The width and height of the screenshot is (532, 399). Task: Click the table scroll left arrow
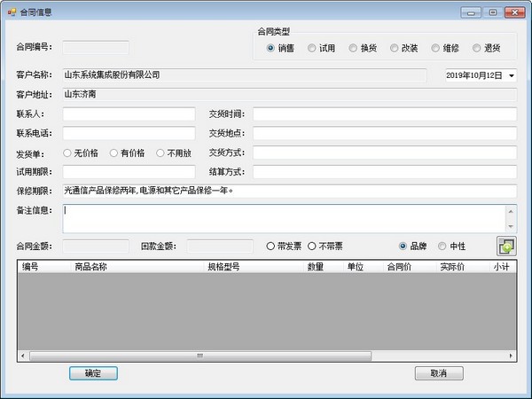point(23,356)
